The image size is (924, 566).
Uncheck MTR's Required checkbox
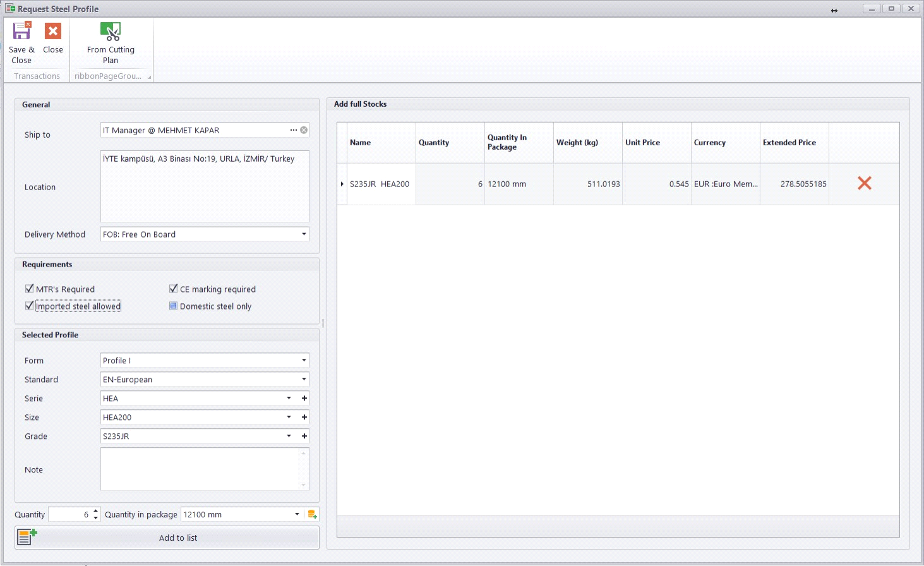[x=30, y=289]
